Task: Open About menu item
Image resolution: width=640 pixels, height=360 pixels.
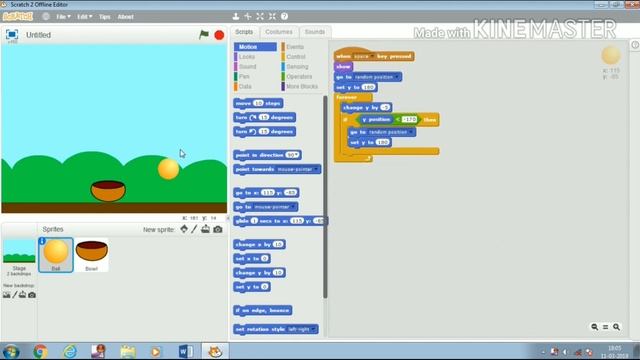Action: [125, 17]
